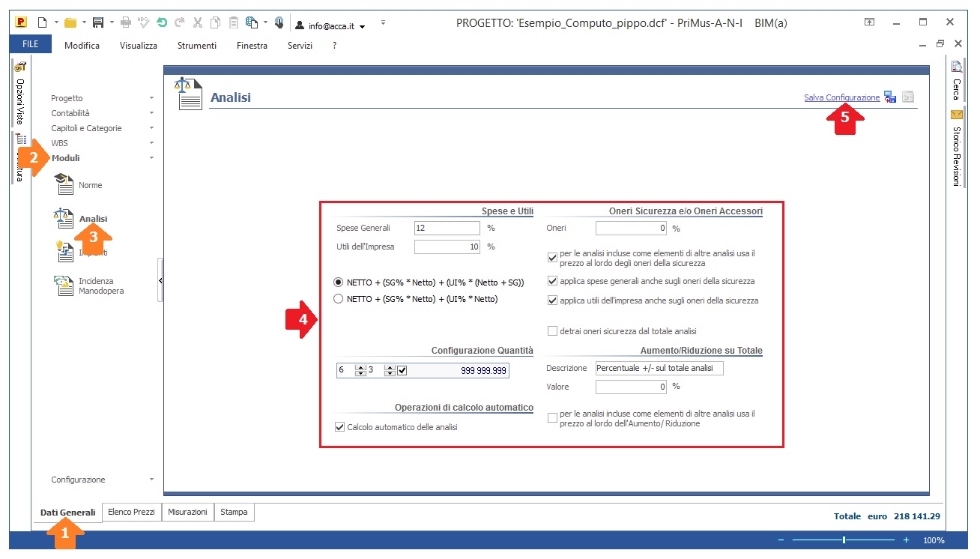The height and width of the screenshot is (559, 980).
Task: Uncheck 'Calcolo automatico delle analisi'
Action: click(x=339, y=427)
